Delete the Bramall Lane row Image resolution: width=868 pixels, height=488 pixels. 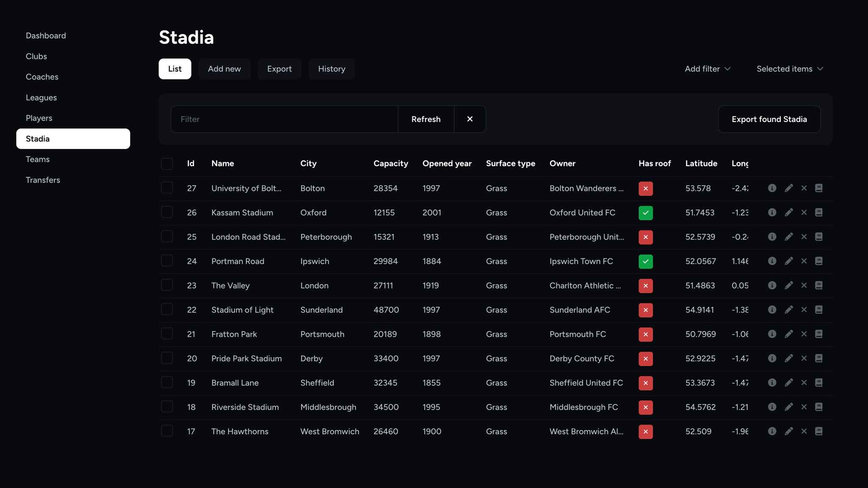(804, 383)
